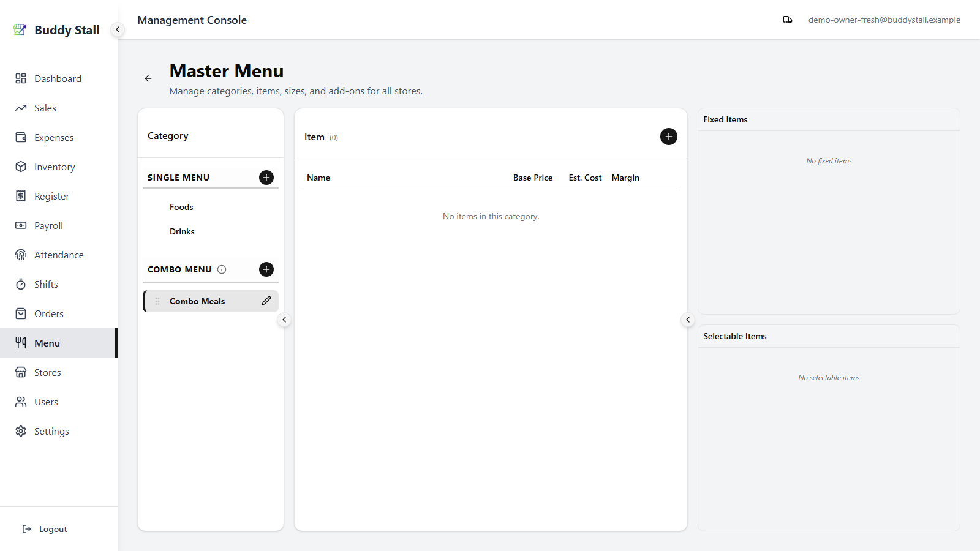The width and height of the screenshot is (980, 551).
Task: Open the Shifts page
Action: tap(58, 284)
